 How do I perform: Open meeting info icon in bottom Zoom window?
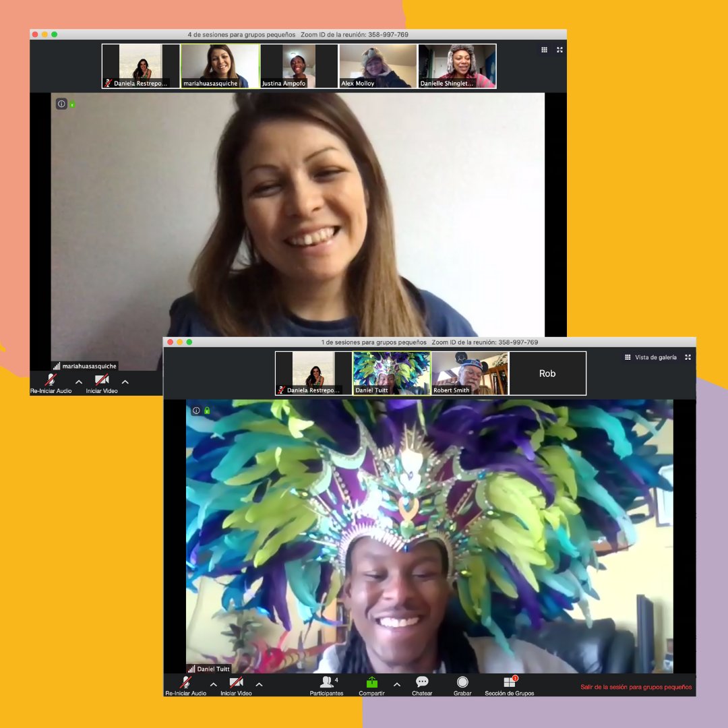point(196,411)
